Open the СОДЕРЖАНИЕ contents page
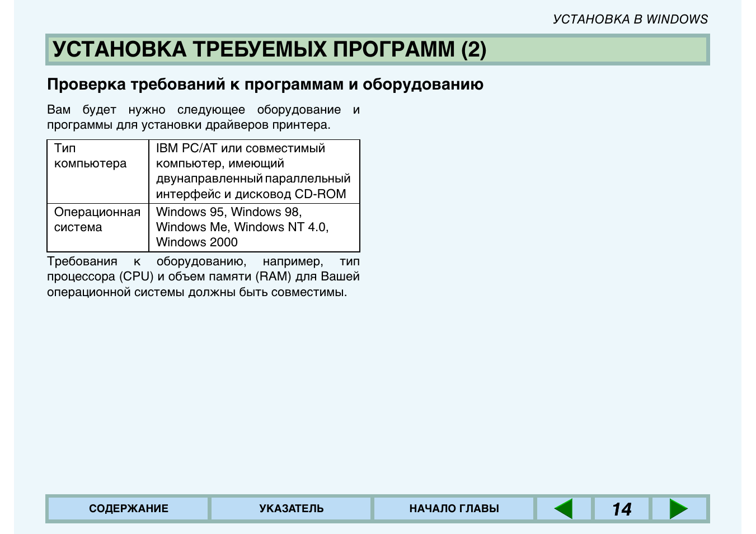This screenshot has height=534, width=756. (128, 509)
